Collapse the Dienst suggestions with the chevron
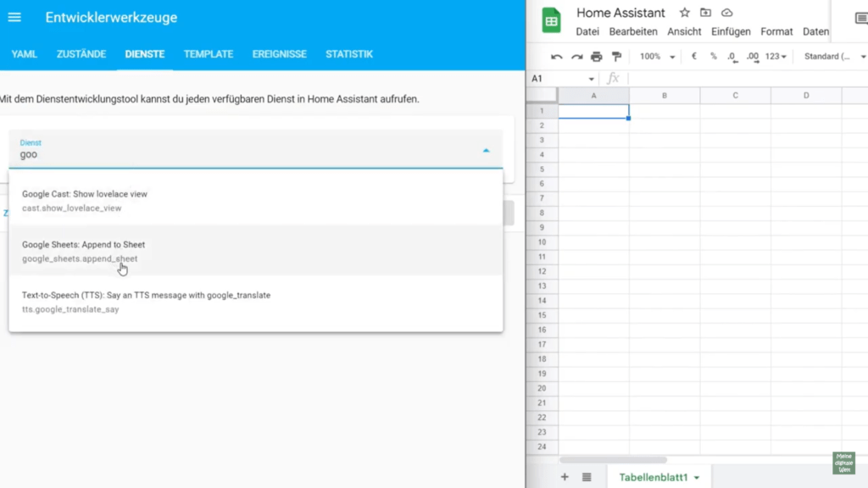 [486, 149]
